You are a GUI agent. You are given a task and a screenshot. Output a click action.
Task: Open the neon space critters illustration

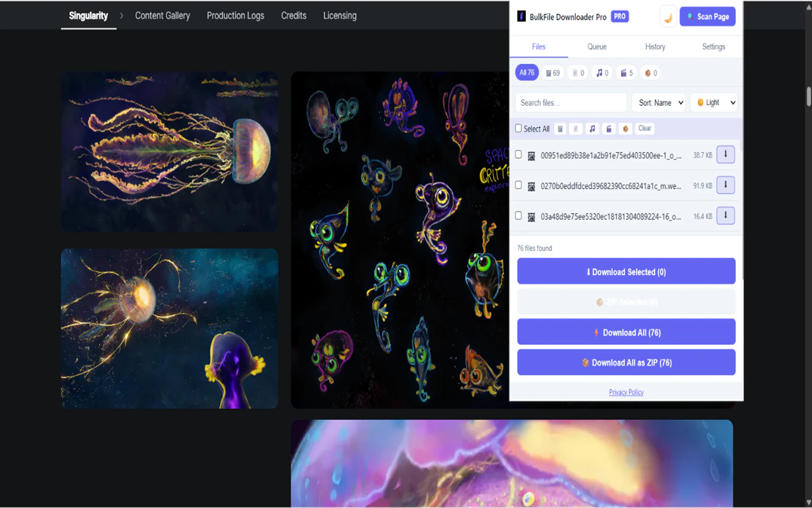pos(400,240)
